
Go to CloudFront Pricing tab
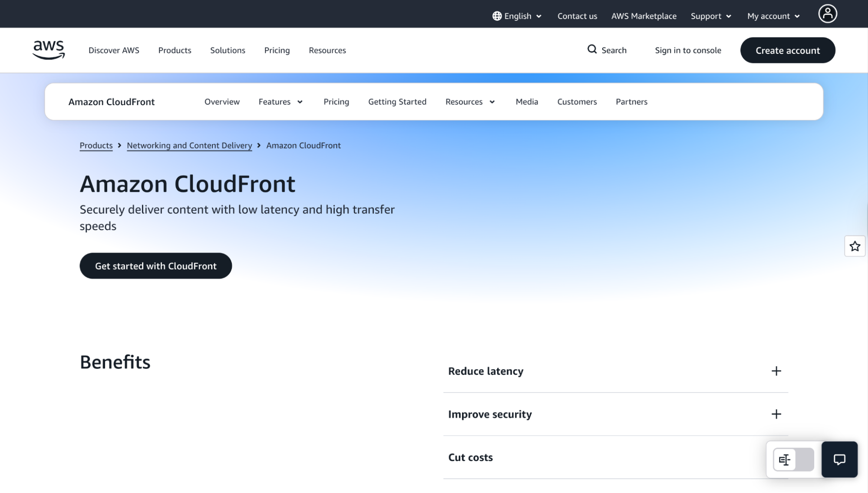pyautogui.click(x=336, y=102)
